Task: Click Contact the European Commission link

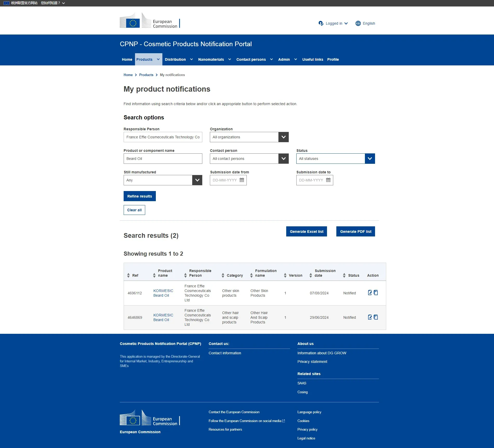Action: [x=234, y=412]
